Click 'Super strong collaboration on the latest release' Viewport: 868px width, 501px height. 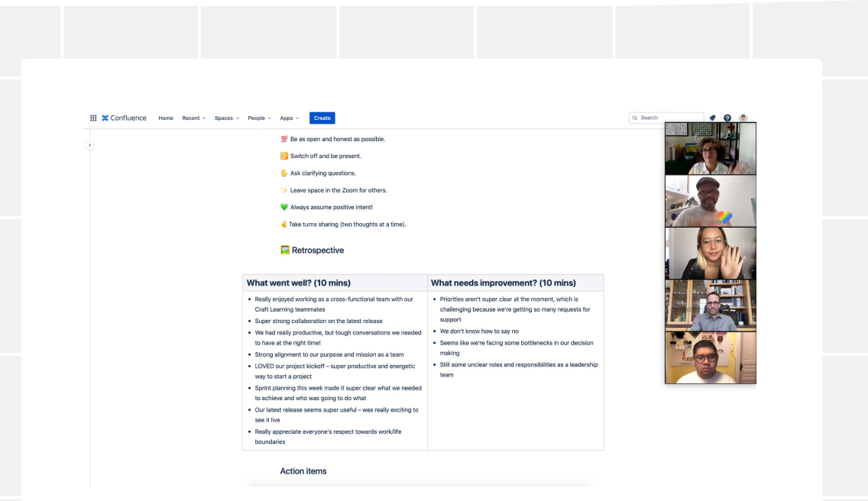(319, 321)
